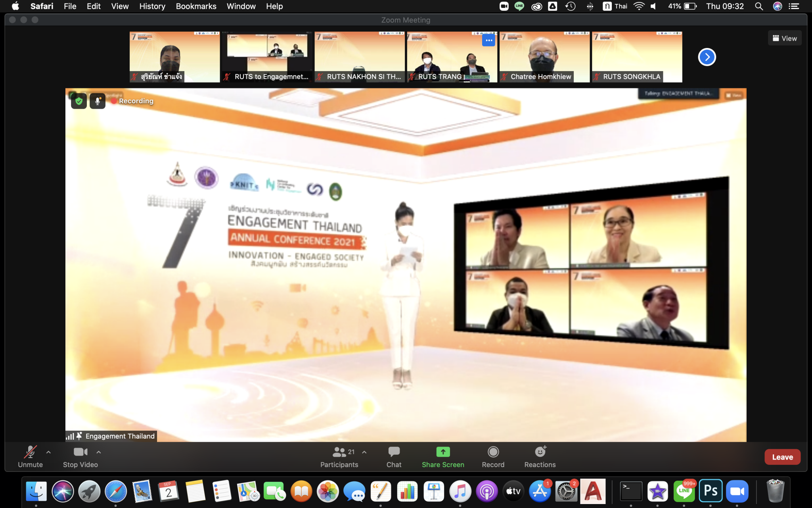
Task: Open the Bookmarks menu
Action: pos(196,6)
